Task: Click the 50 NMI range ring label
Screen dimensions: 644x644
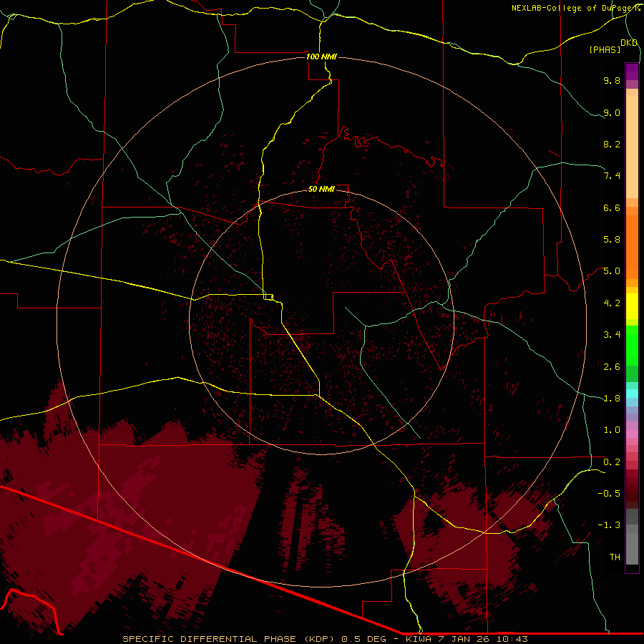Action: pyautogui.click(x=321, y=189)
